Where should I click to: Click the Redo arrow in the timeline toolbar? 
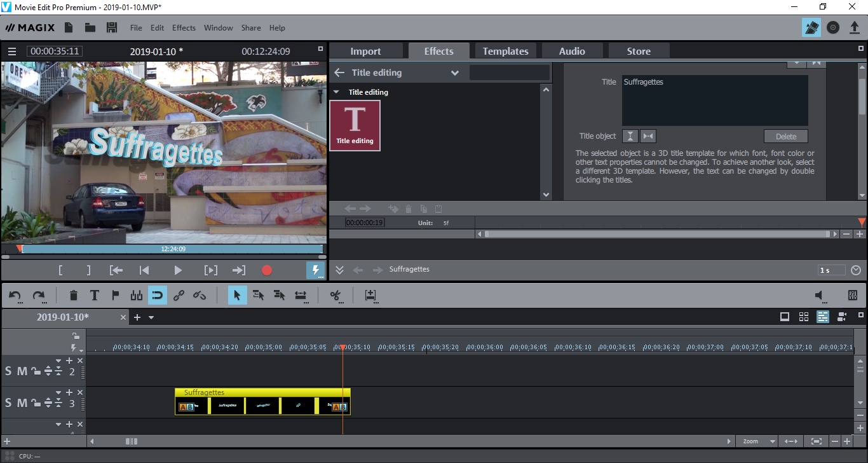pyautogui.click(x=39, y=296)
